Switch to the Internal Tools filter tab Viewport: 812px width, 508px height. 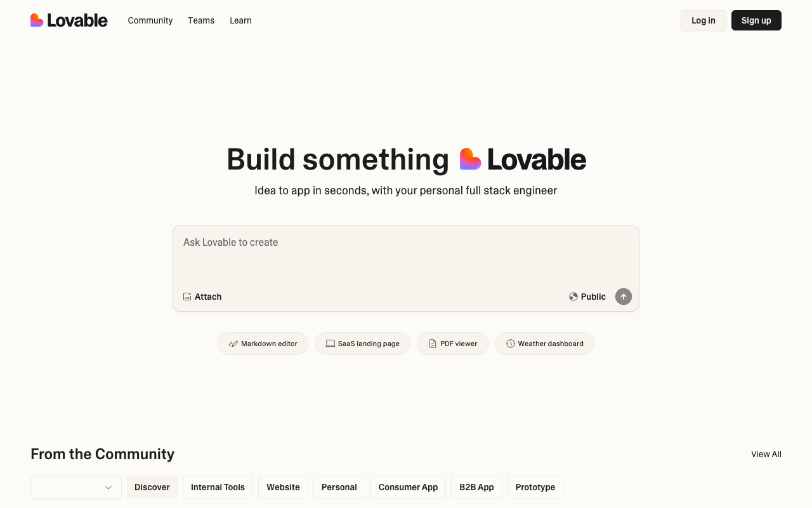tap(218, 487)
